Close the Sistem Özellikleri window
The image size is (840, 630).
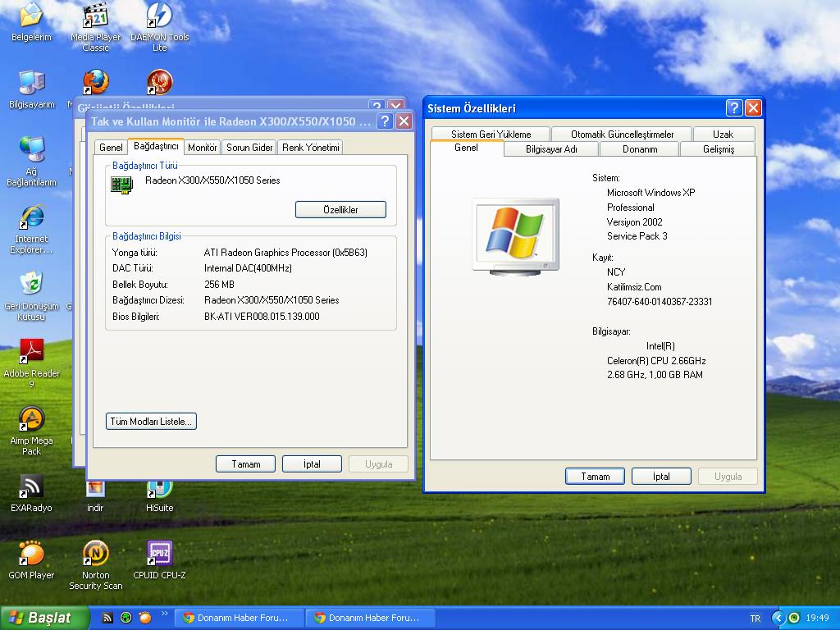pyautogui.click(x=753, y=108)
